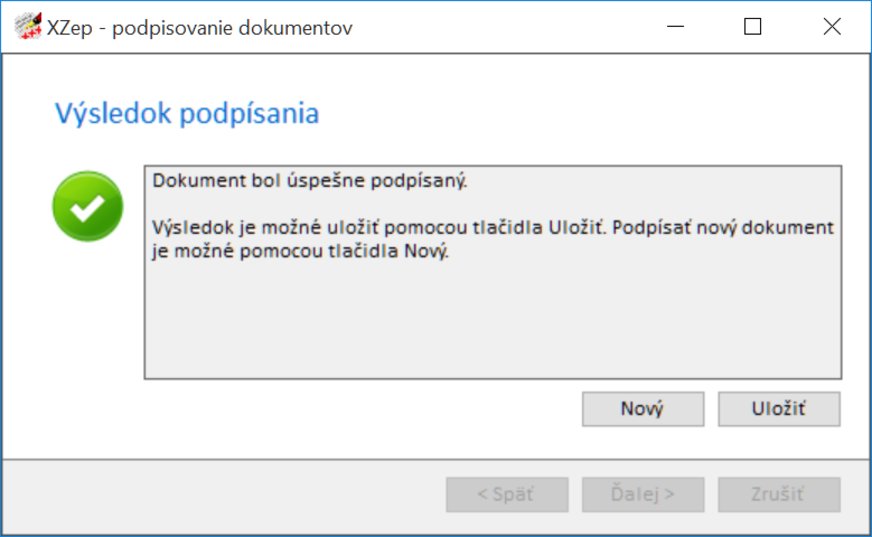Click the greyed-out < Späť button
The height and width of the screenshot is (537, 872).
tap(507, 494)
